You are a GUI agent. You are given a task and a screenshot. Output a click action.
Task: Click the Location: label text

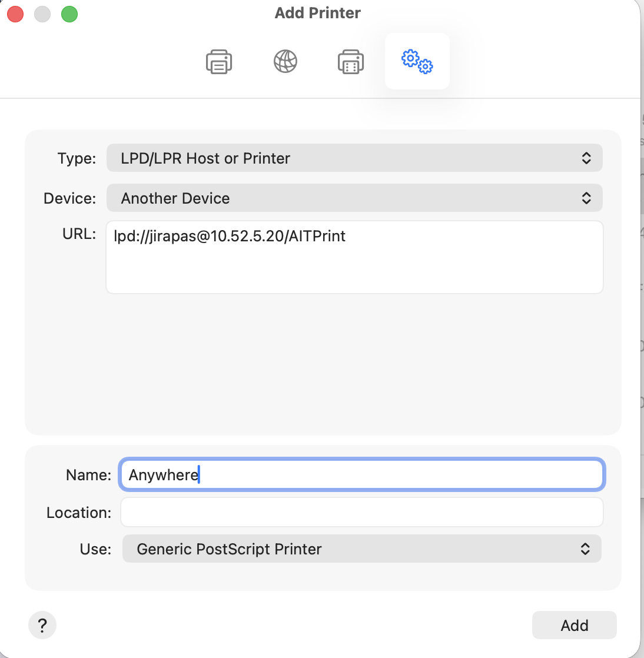tap(79, 513)
